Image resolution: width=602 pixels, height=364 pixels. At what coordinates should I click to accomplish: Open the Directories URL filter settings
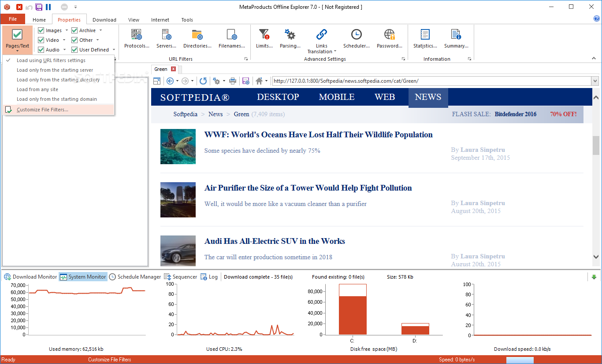(197, 39)
